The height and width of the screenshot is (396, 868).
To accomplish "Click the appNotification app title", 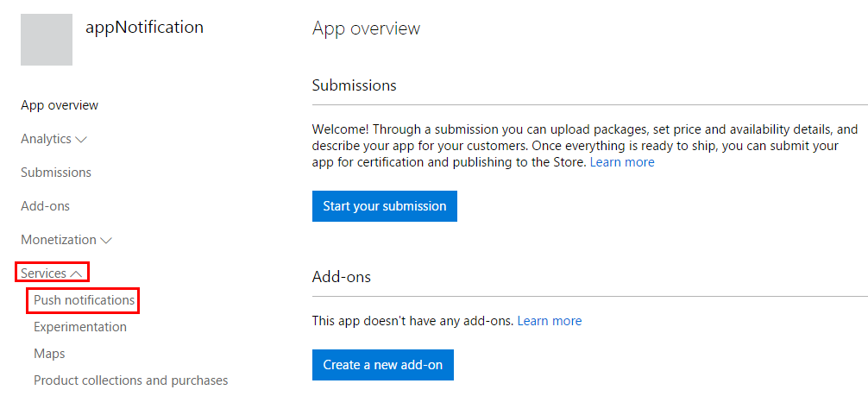I will click(x=145, y=28).
